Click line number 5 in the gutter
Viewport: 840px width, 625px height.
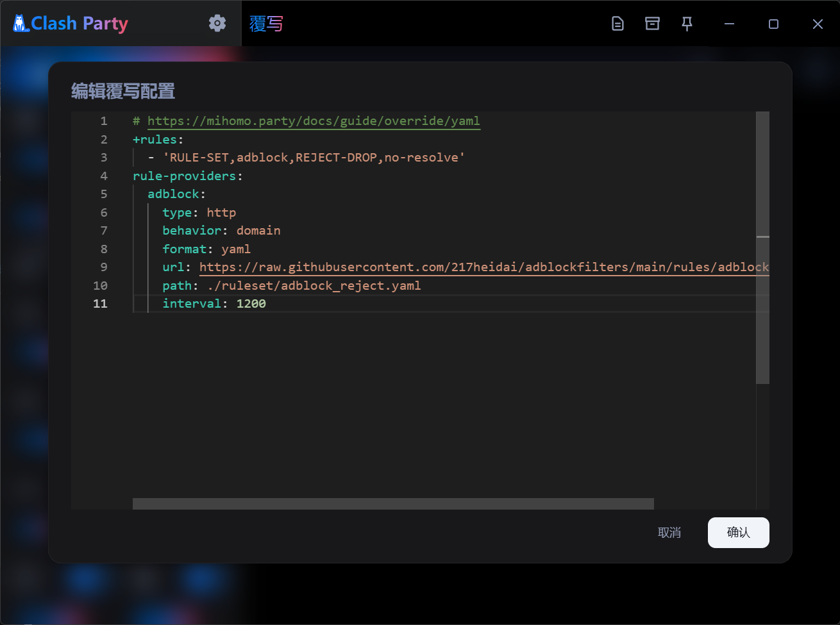point(104,194)
